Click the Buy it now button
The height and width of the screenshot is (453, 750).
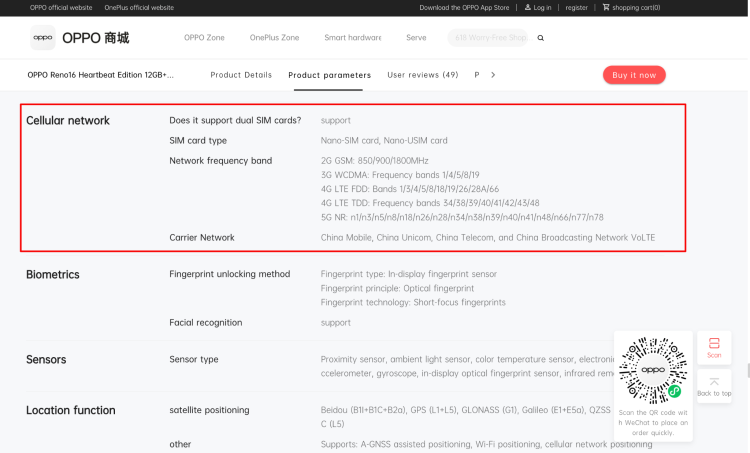click(x=634, y=75)
